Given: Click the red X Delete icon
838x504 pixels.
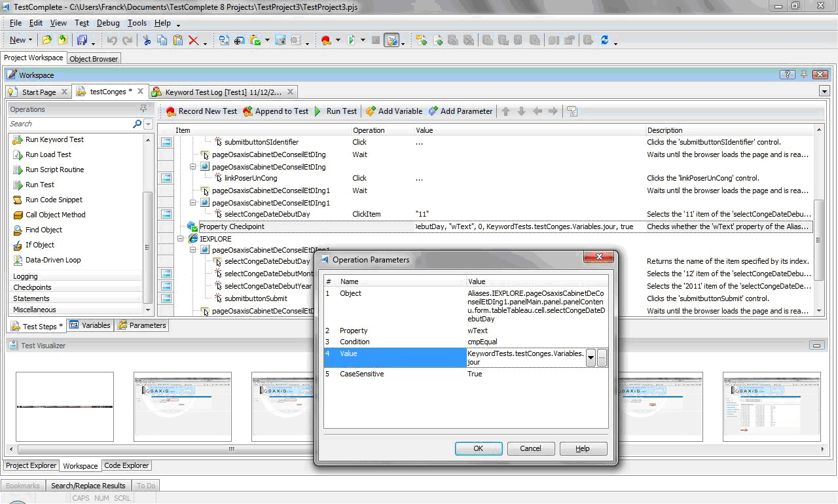Looking at the screenshot, I should coord(194,40).
